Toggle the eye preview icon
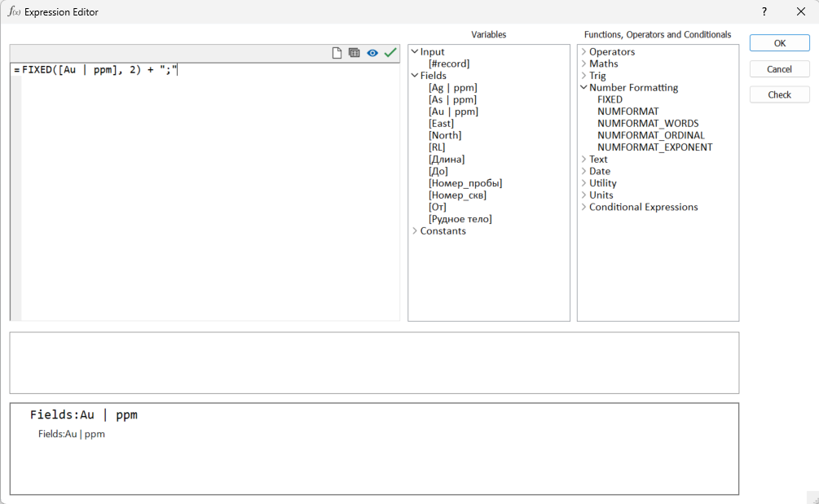 372,52
